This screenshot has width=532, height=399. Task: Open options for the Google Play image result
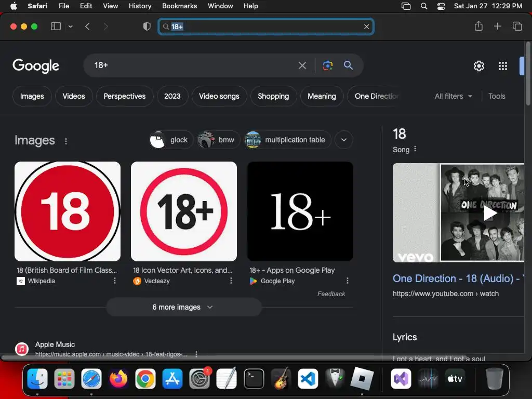click(x=347, y=281)
